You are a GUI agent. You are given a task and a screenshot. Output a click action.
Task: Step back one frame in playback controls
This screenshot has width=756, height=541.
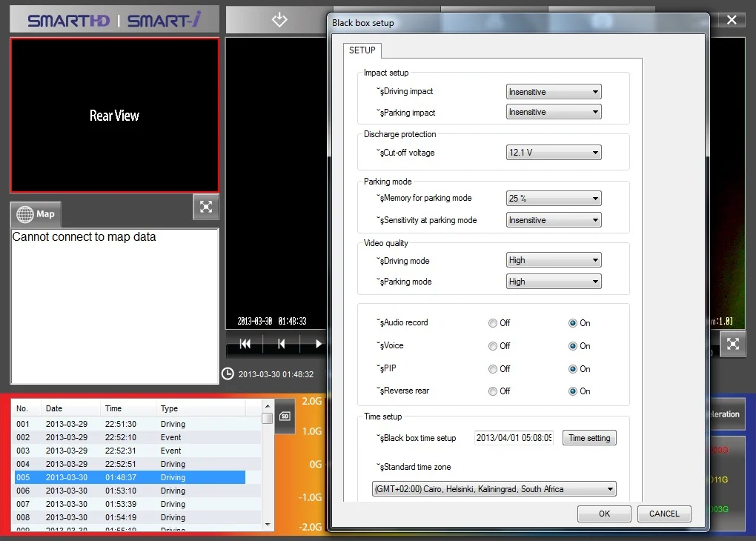[282, 344]
